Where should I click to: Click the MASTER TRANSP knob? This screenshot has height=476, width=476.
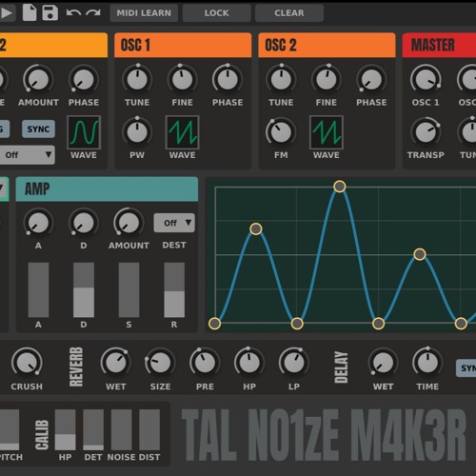pos(426,131)
